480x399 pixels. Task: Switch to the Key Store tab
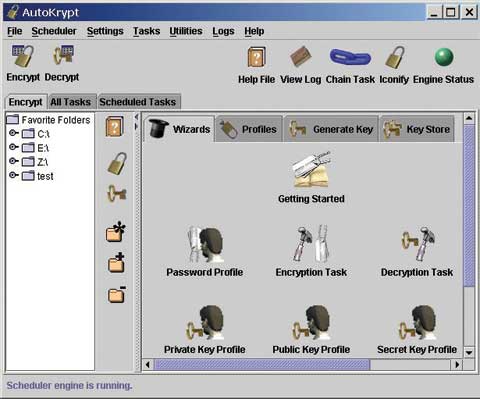(417, 129)
